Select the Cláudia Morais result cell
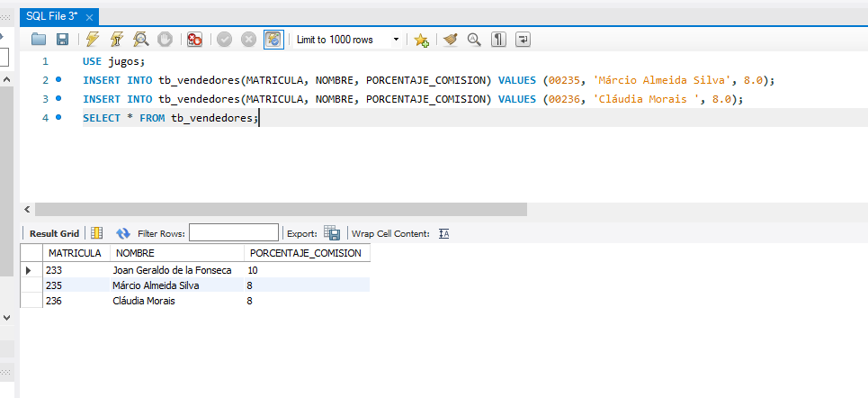Image resolution: width=868 pixels, height=398 pixels. pos(177,301)
